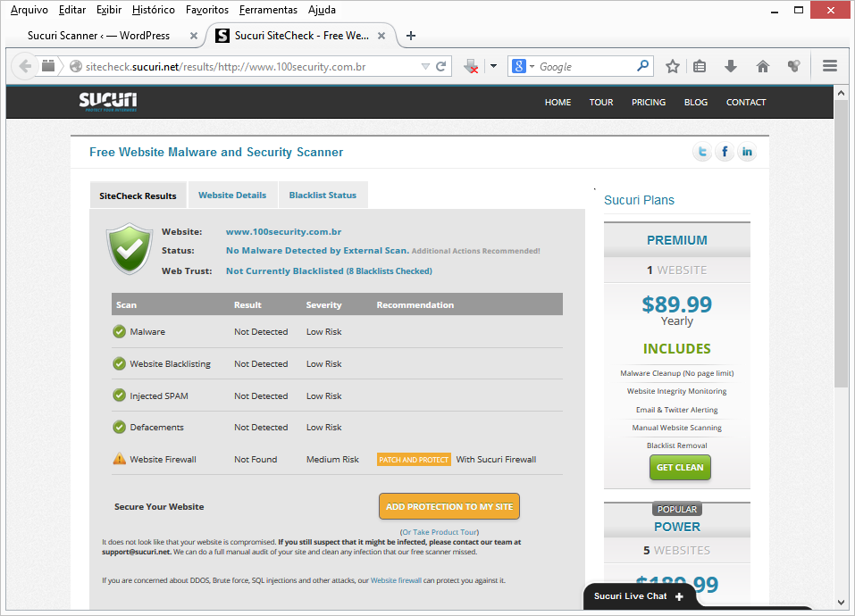Select the SiteCheck Results tab
The image size is (855, 616).
coord(138,196)
